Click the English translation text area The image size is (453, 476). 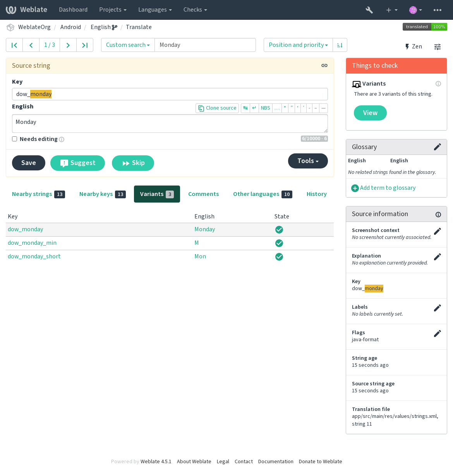[x=170, y=124]
